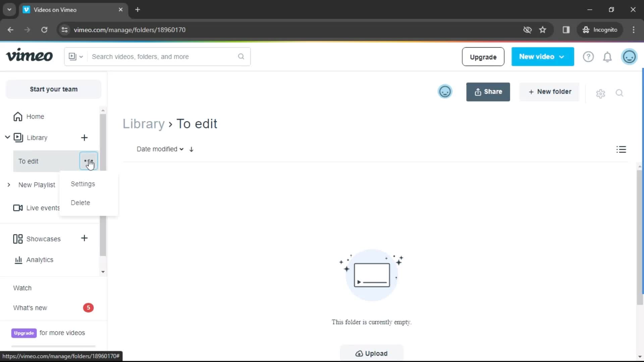Open the Library section

click(37, 138)
